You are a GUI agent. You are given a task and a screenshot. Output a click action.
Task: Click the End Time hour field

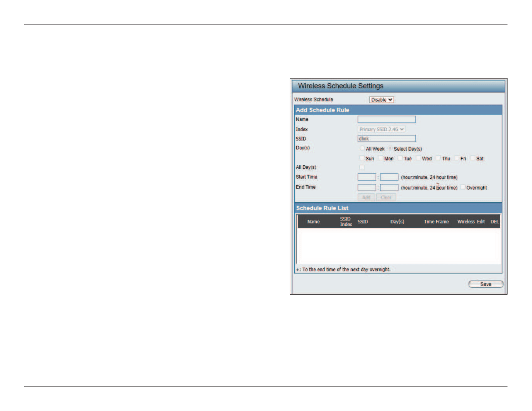pos(367,188)
